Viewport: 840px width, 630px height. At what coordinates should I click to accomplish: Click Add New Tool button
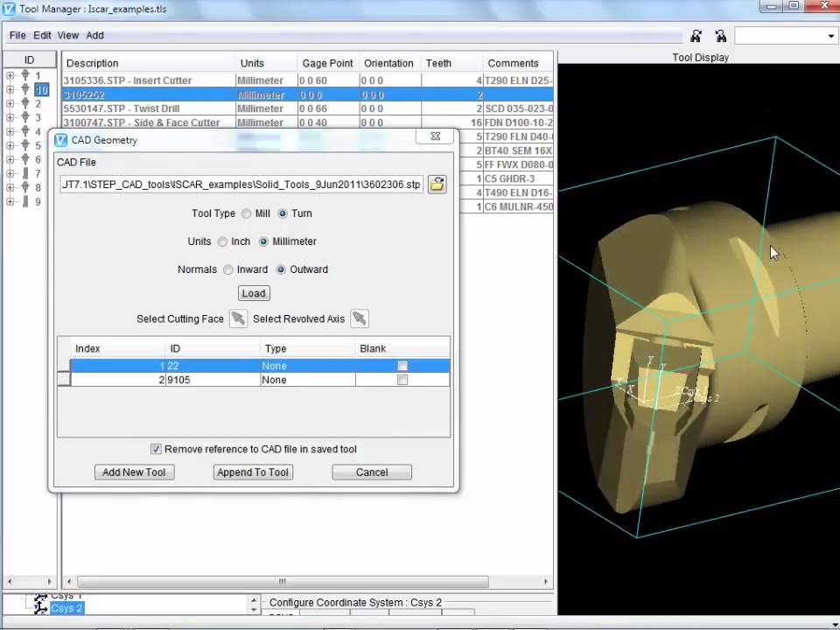[134, 472]
